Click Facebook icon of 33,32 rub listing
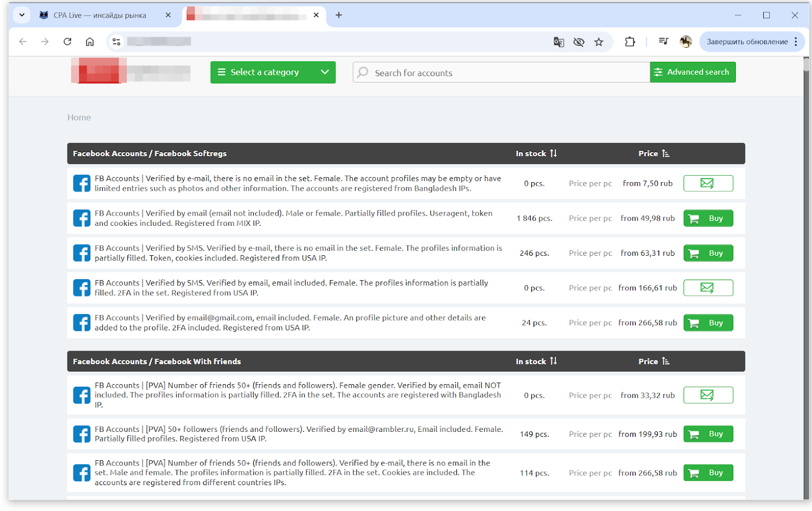The width and height of the screenshot is (812, 511). (x=82, y=395)
